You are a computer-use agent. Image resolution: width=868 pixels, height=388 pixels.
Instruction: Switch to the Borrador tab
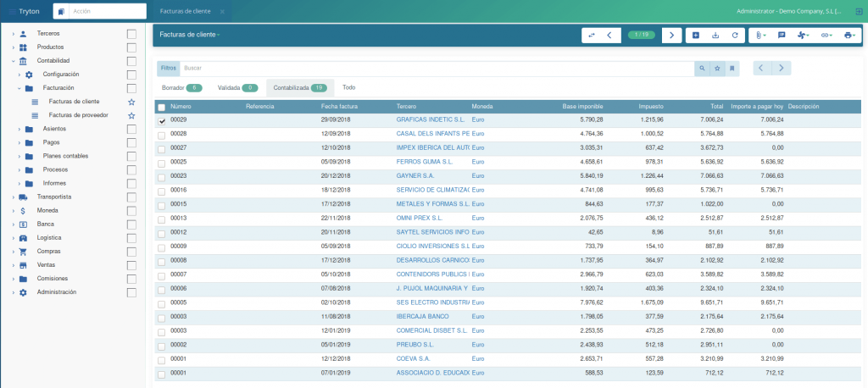click(181, 87)
